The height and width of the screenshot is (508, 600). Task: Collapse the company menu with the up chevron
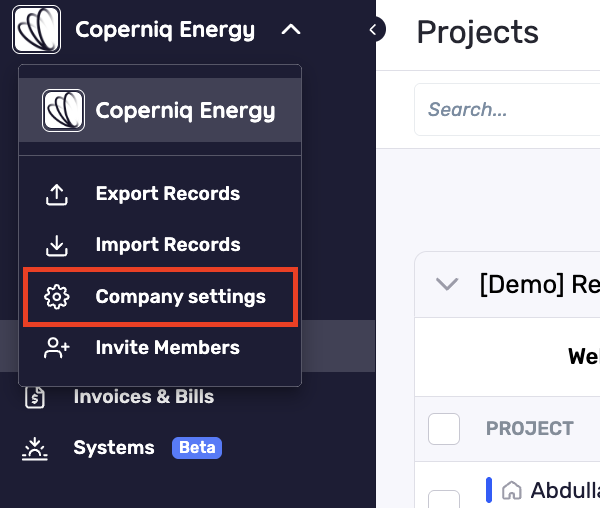[x=291, y=30]
